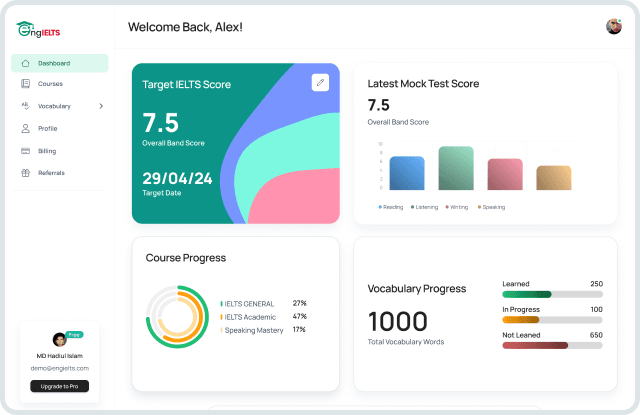The width and height of the screenshot is (640, 415).
Task: Open the user avatar menu at top right
Action: (x=614, y=26)
